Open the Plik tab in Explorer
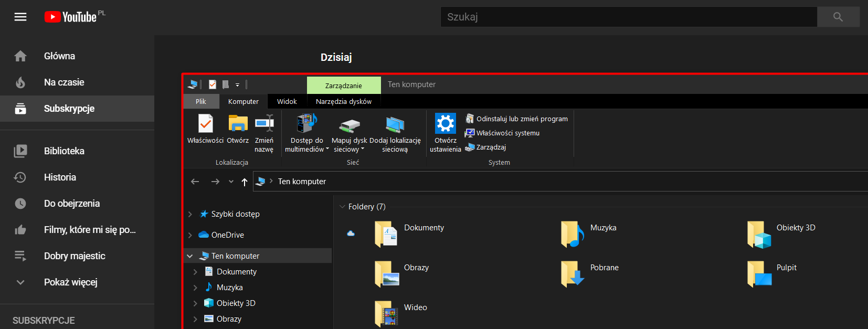Image resolution: width=868 pixels, height=329 pixels. (201, 101)
